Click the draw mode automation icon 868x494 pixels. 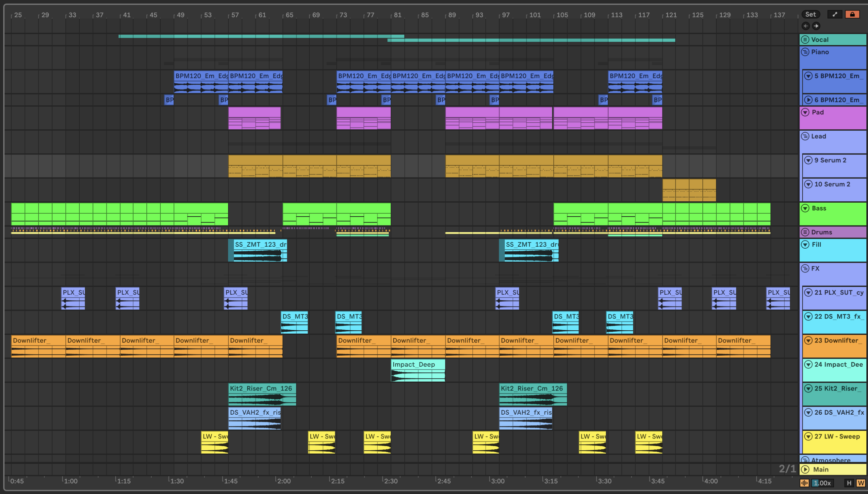coord(835,14)
